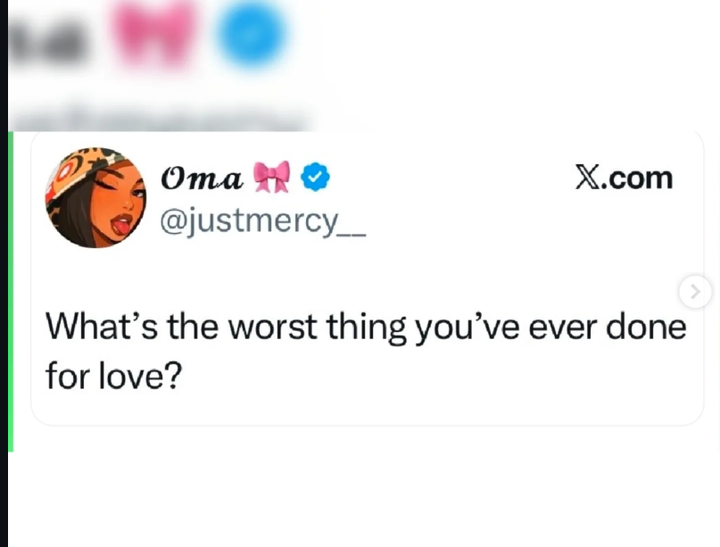Click Oma's blue verified checkmark badge
The image size is (720, 547).
coord(316,178)
